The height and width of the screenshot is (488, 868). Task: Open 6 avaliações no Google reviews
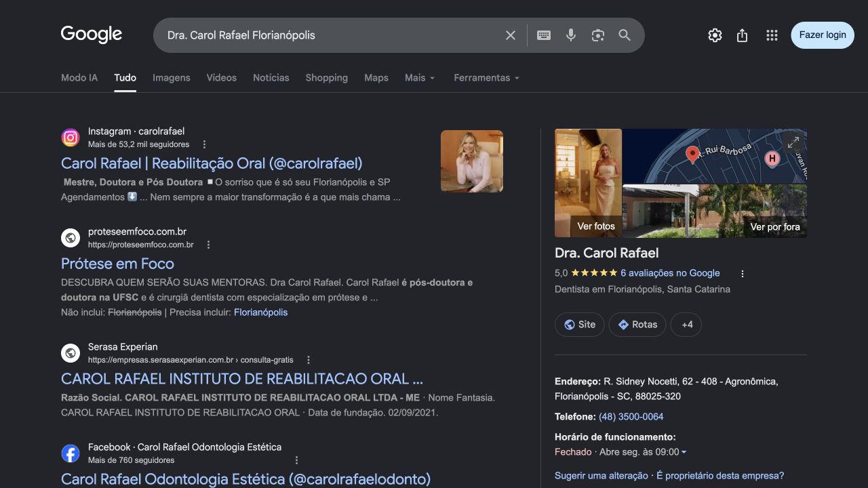coord(670,273)
